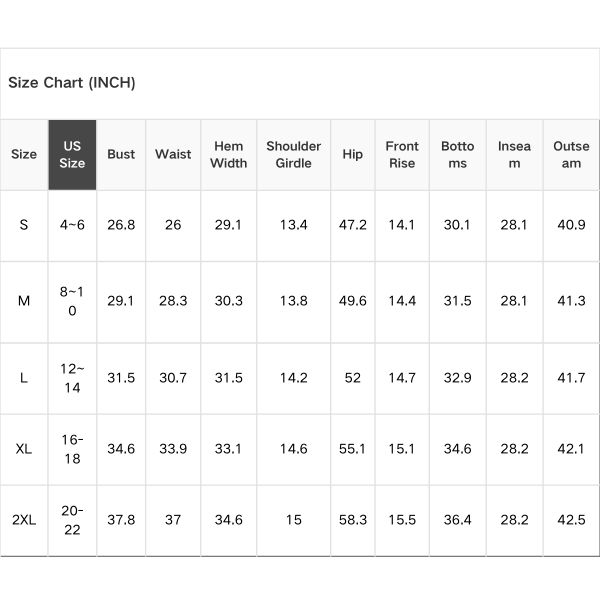Click the S size row label
The image size is (600, 600).
coord(24,225)
